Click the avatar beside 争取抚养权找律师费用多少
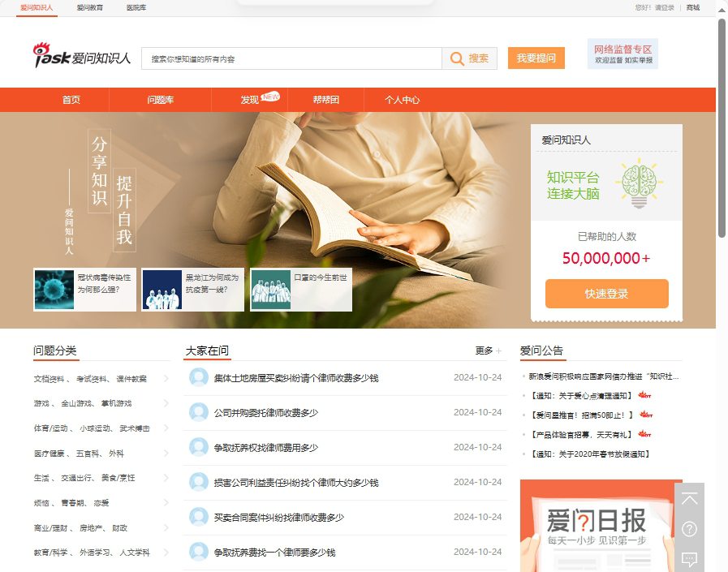The width and height of the screenshot is (728, 572). [199, 447]
